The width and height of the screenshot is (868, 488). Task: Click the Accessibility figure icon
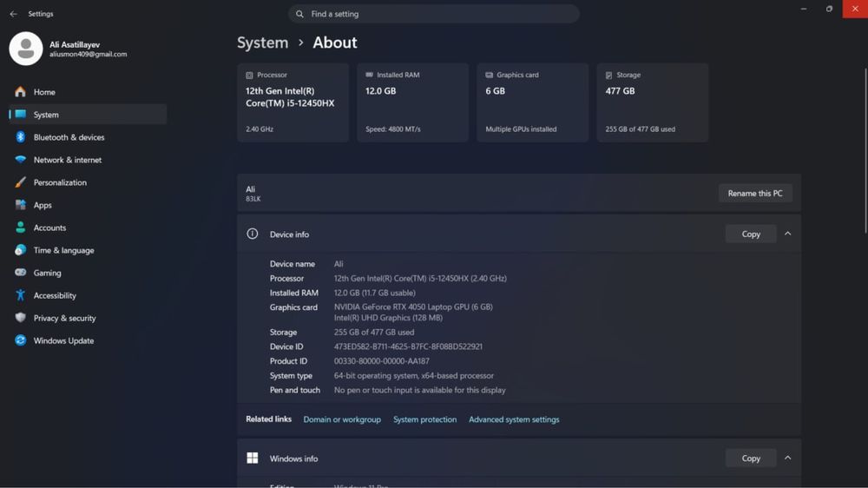click(x=21, y=295)
